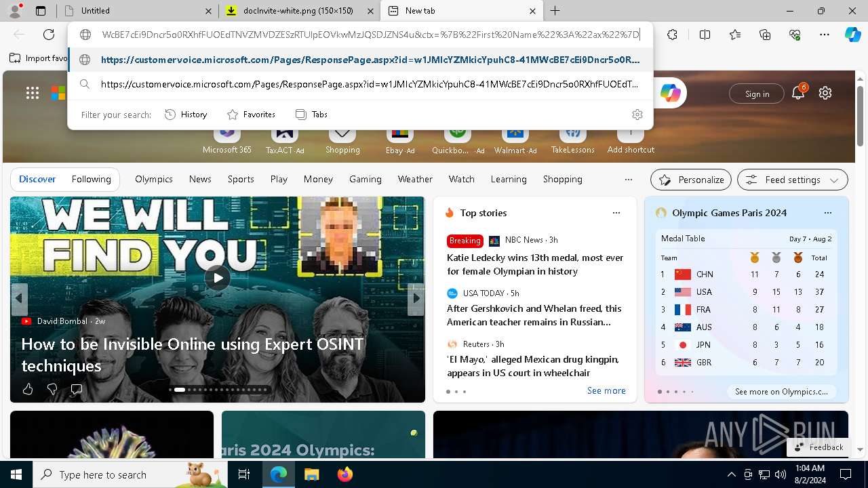Image resolution: width=868 pixels, height=488 pixels.
Task: Open El Mayo drug kingpin story
Action: click(533, 366)
